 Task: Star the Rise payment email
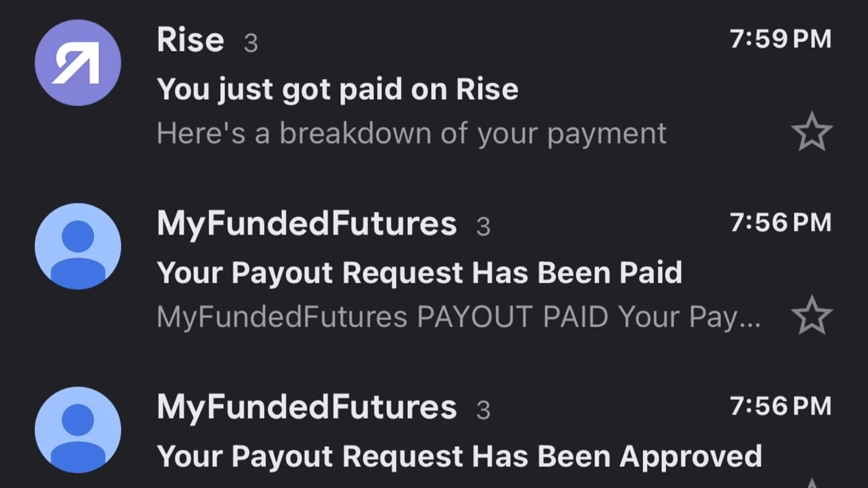[x=812, y=132]
